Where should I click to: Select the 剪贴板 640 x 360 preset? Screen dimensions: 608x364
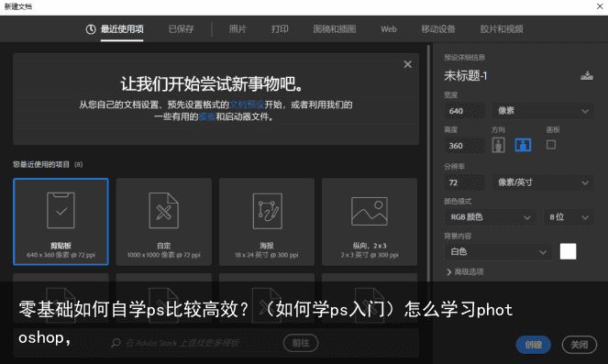click(61, 222)
